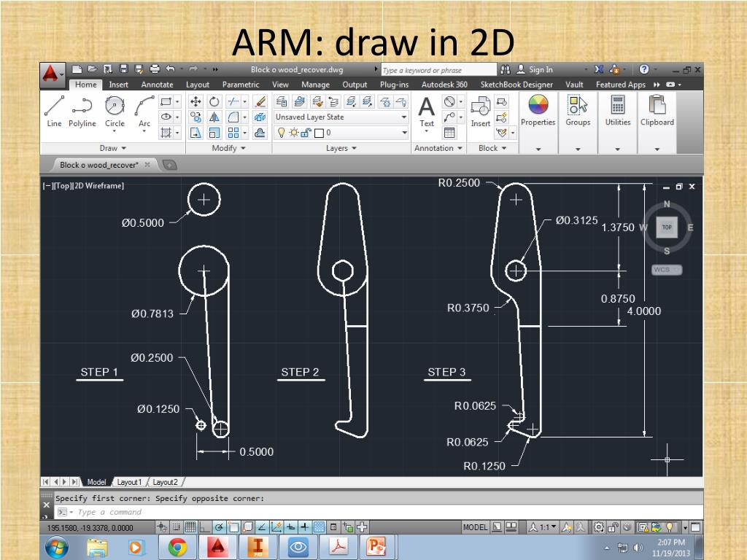Viewport: 747px width, 560px height.
Task: Click the Text annotation button
Action: coord(426,112)
